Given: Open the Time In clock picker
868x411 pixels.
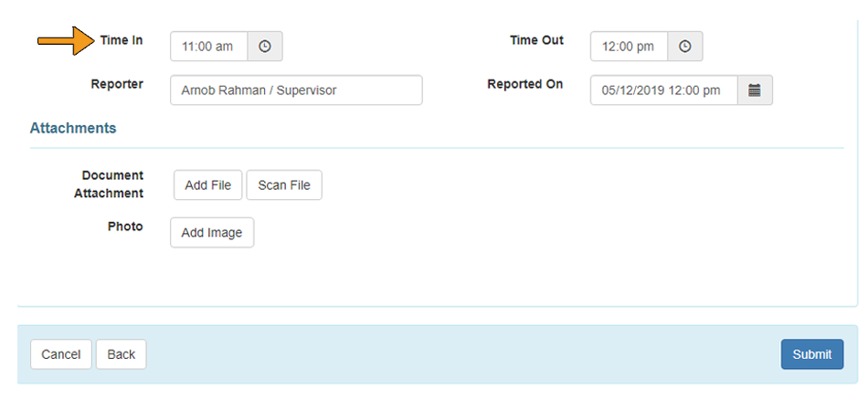Looking at the screenshot, I should pos(265,47).
